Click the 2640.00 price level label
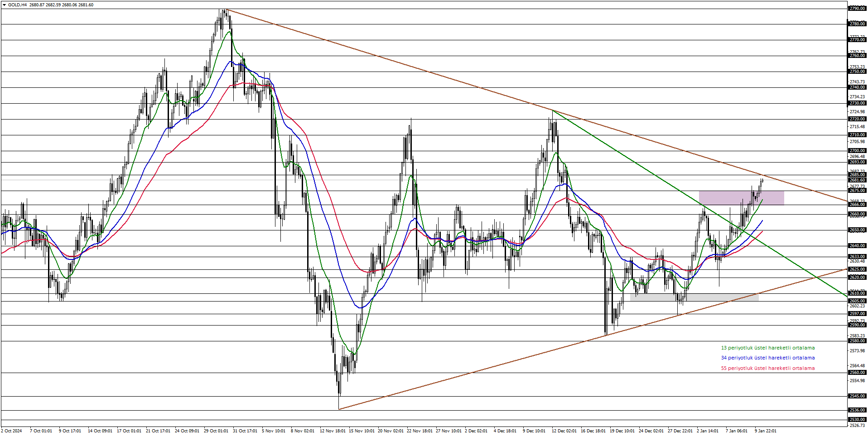This screenshot has width=868, height=436. pyautogui.click(x=857, y=246)
